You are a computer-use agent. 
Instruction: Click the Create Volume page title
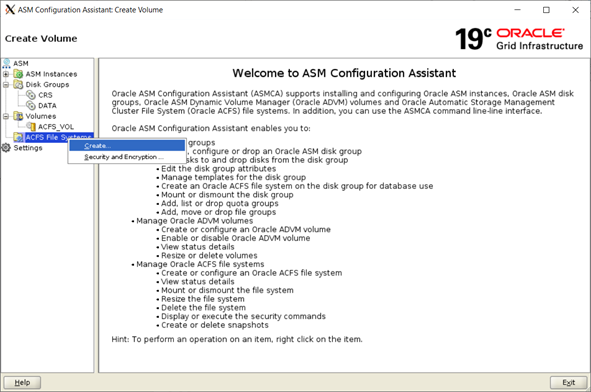41,38
